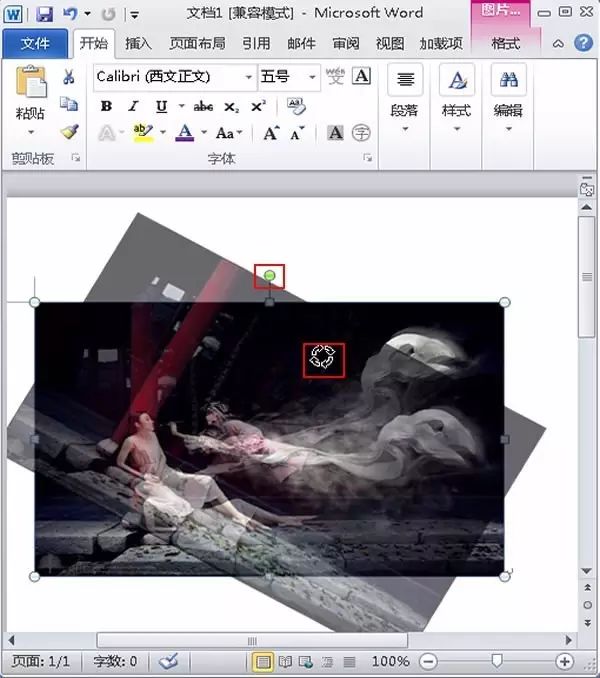The image size is (600, 678).
Task: Open the font size dropdown showing 五号
Action: click(312, 77)
